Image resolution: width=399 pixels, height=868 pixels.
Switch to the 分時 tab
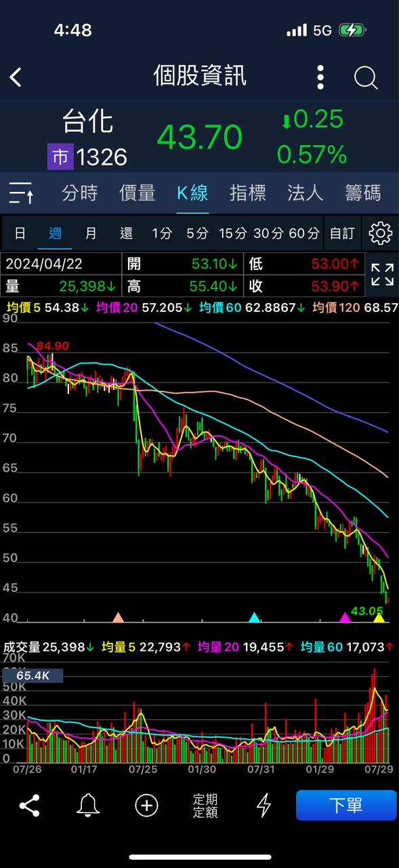pyautogui.click(x=80, y=193)
